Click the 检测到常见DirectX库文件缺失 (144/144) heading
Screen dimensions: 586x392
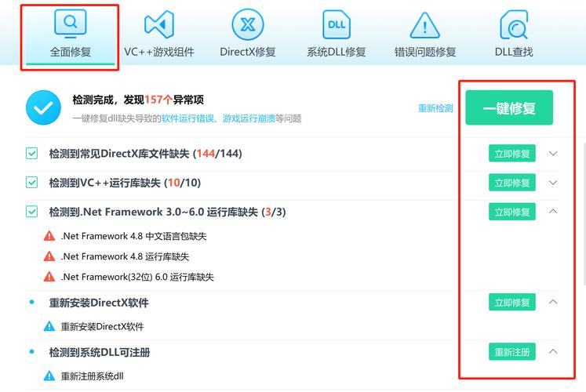[x=145, y=154]
